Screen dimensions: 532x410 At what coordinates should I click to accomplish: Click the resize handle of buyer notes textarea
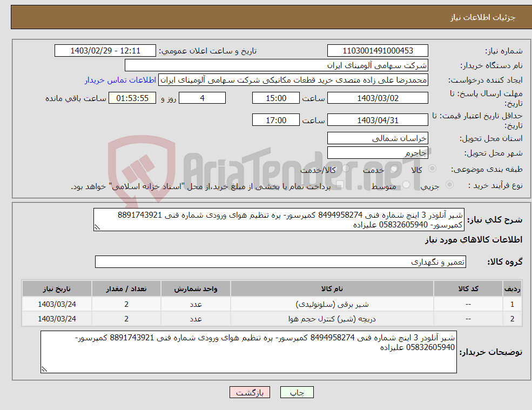tap(44, 369)
